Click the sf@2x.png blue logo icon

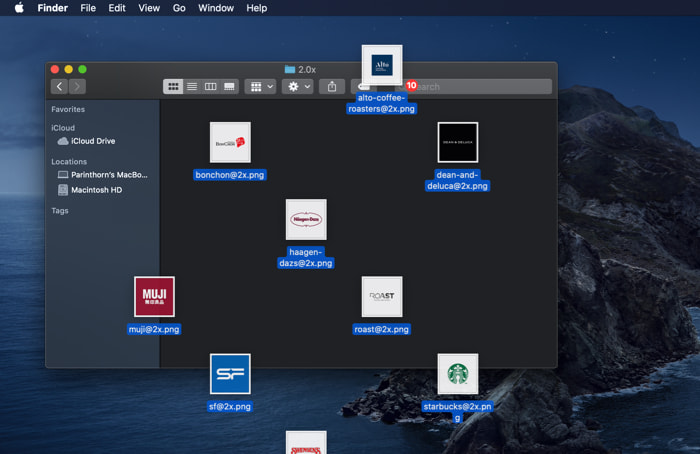click(x=230, y=374)
